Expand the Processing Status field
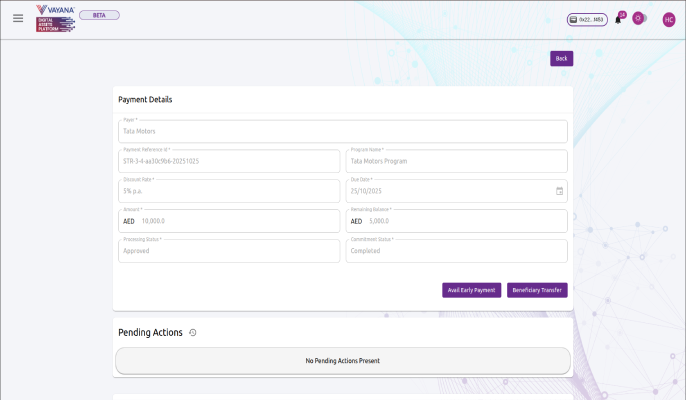The width and height of the screenshot is (686, 400). pyautogui.click(x=229, y=251)
